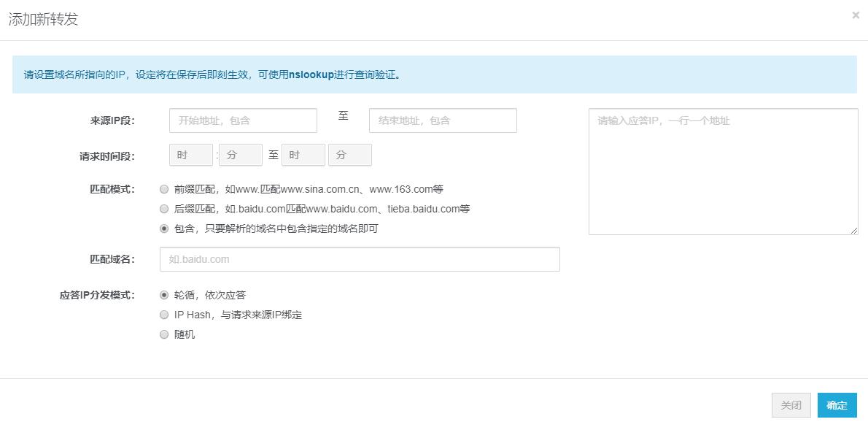Viewport: 868px width, 430px height.
Task: Click the blue 确定 confirm button
Action: pyautogui.click(x=837, y=405)
